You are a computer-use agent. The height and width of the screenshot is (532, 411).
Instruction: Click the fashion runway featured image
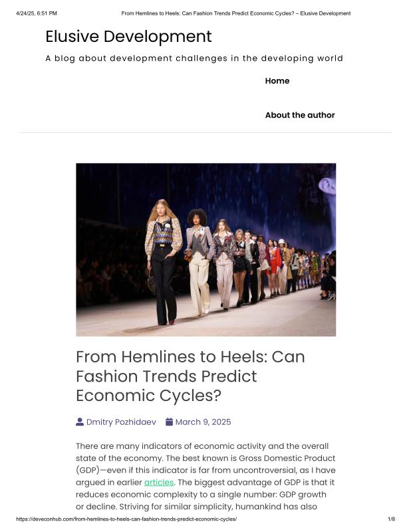[x=206, y=250]
